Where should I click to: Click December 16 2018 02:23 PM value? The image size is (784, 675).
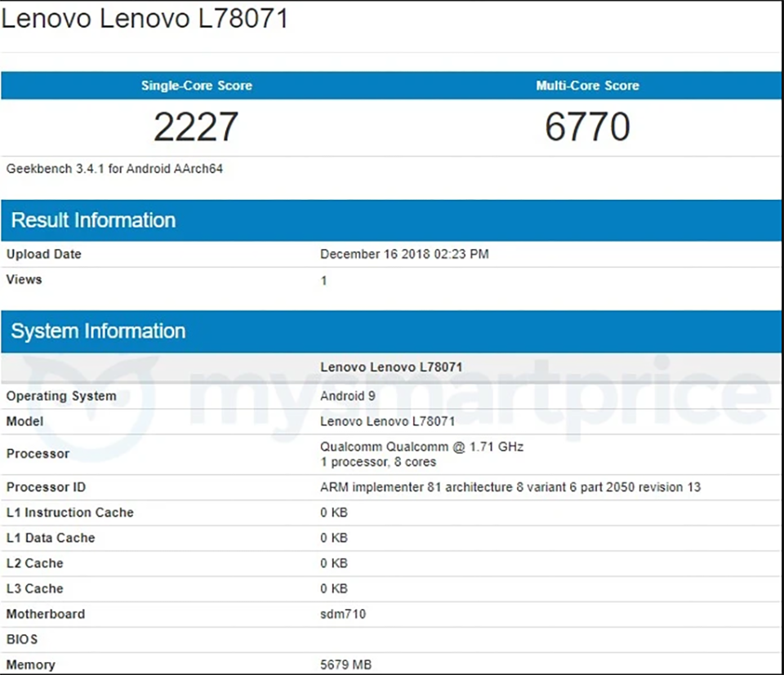404,254
